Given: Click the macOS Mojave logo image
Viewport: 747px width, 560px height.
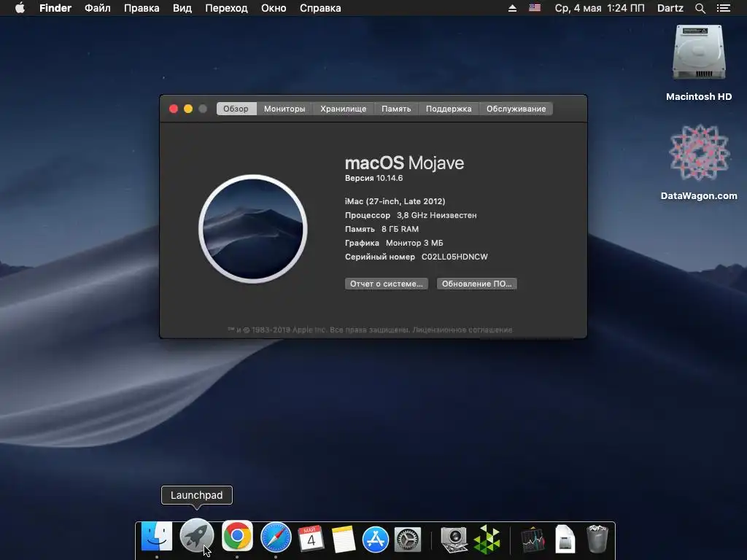Looking at the screenshot, I should pos(253,228).
